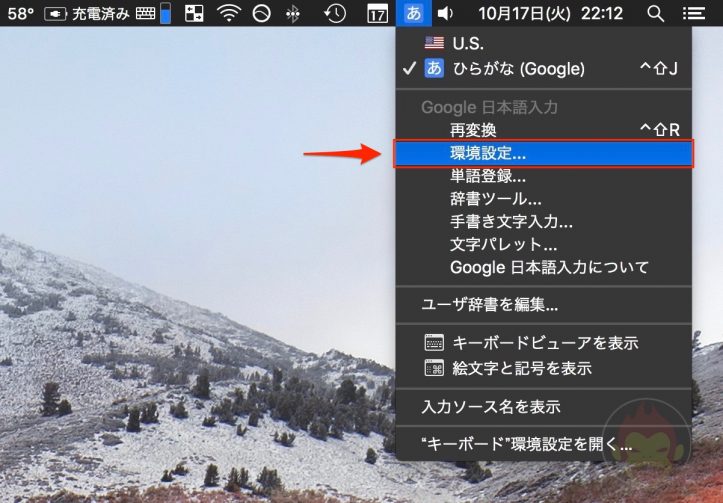Image resolution: width=723 pixels, height=503 pixels.
Task: Show emoji and symbols 絵文字と記号を表示
Action: 544,368
